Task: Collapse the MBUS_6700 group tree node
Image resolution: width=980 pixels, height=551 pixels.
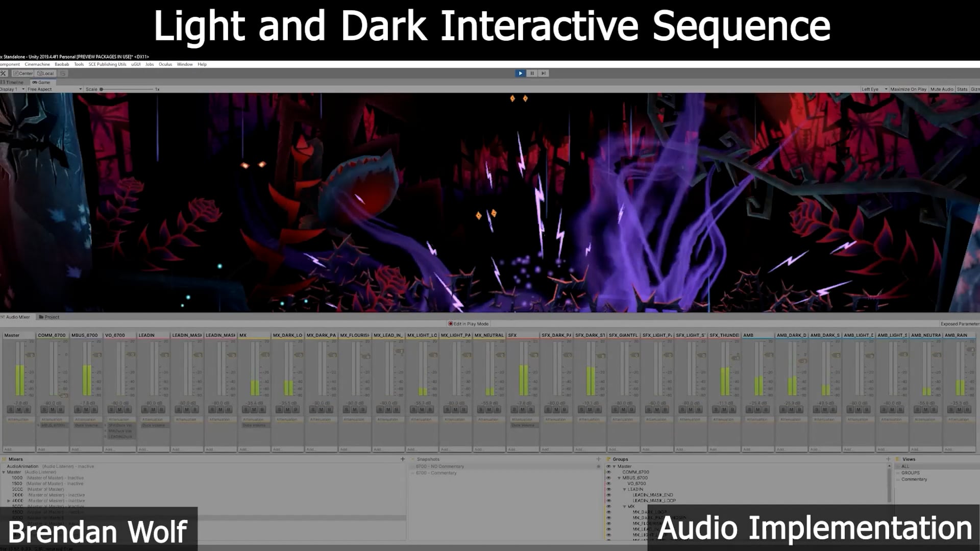Action: click(x=619, y=478)
